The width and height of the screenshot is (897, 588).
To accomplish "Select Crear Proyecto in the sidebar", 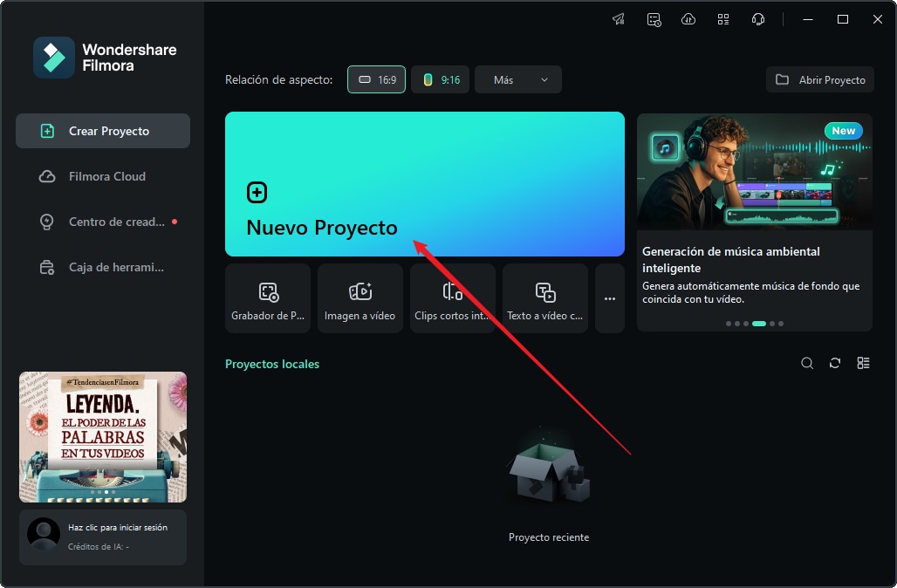I will (103, 131).
